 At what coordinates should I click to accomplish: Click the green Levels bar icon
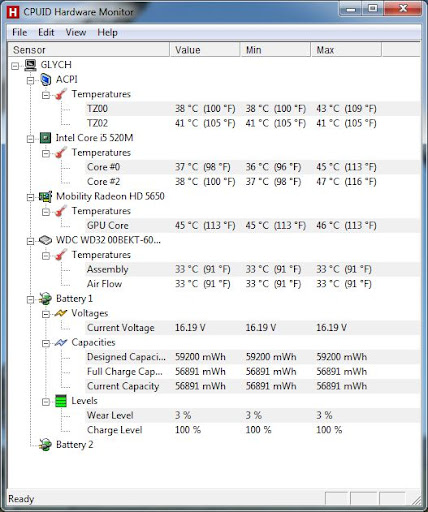(x=61, y=401)
